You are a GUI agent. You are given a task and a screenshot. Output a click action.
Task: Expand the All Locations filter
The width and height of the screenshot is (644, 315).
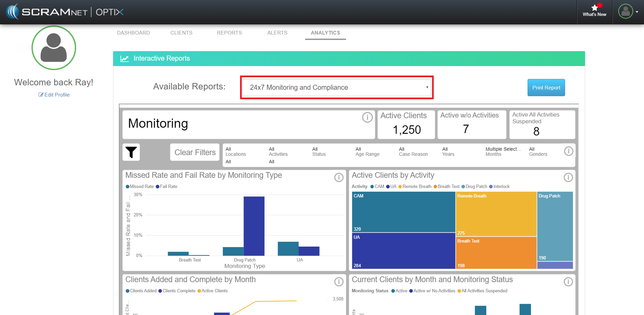click(236, 152)
